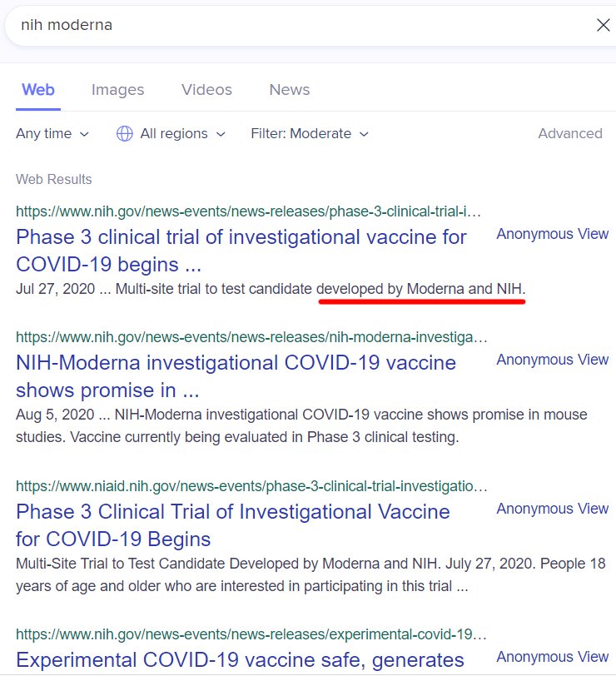The height and width of the screenshot is (676, 616).
Task: Switch to the News tab
Action: tap(289, 90)
